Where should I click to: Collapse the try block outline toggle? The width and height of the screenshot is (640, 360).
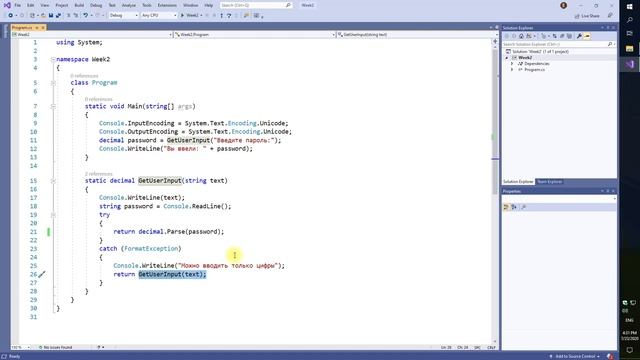[53, 215]
